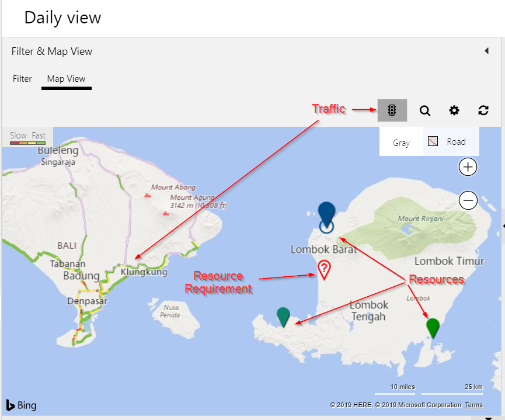Refresh the map view
Viewport: 505px width, 420px height.
pyautogui.click(x=483, y=110)
